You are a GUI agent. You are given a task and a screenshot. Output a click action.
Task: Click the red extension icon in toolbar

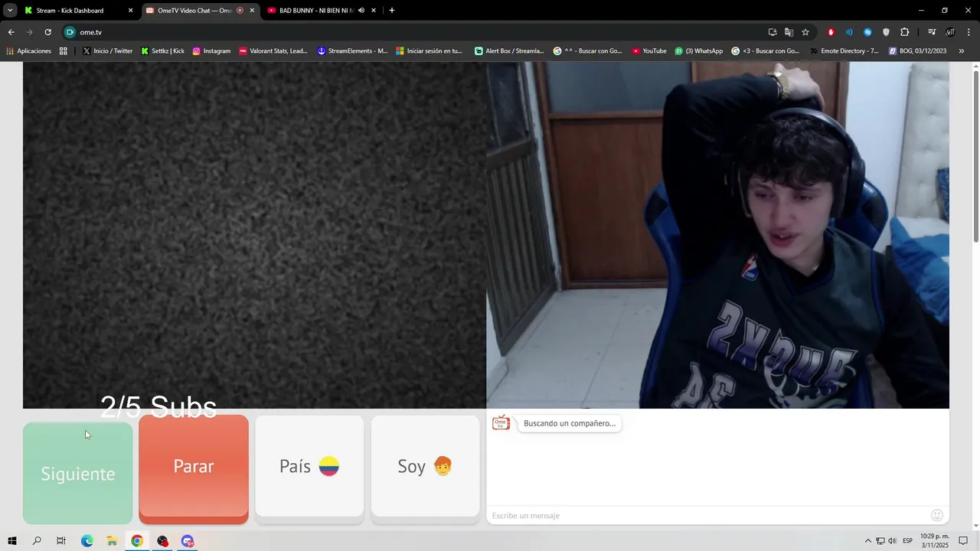[831, 32]
